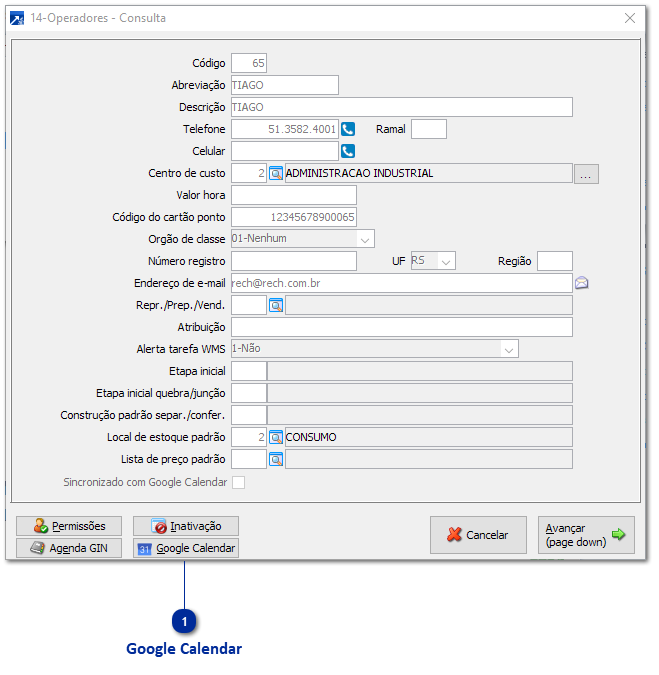Click the Valor hora field
The width and height of the screenshot is (659, 675).
click(x=294, y=195)
